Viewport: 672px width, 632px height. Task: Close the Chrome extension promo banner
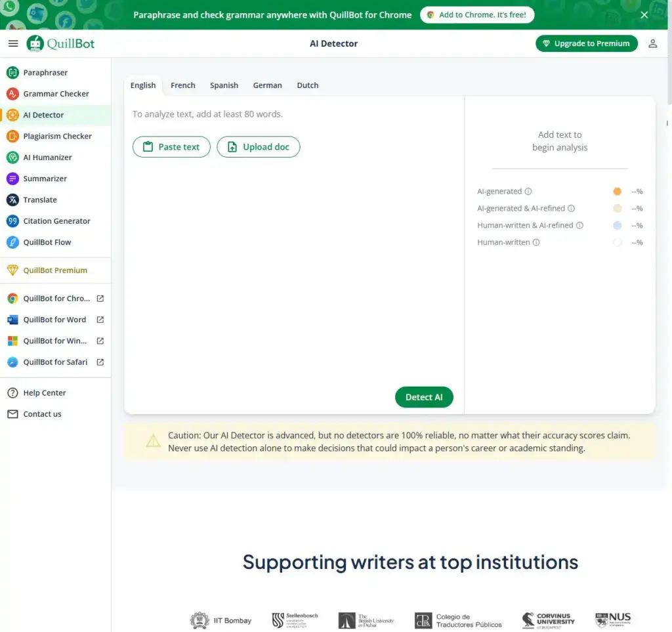644,15
